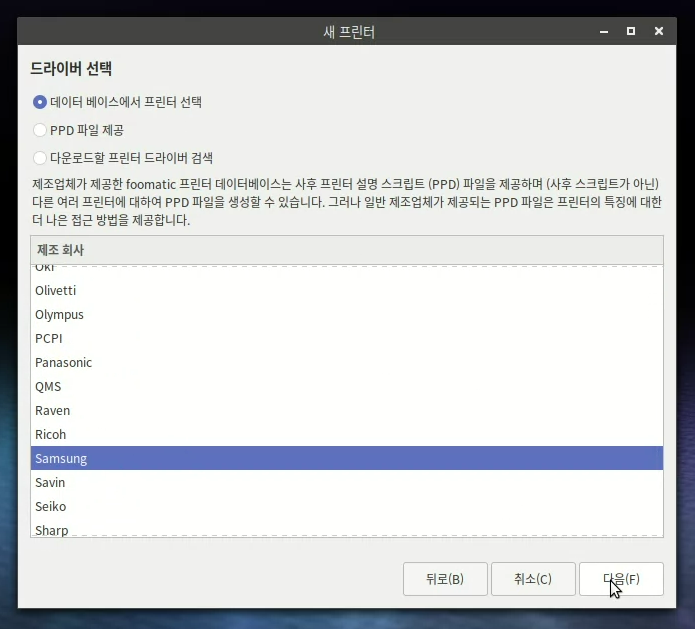Choose Panasonic manufacturer row
The width and height of the screenshot is (695, 629).
tap(347, 363)
